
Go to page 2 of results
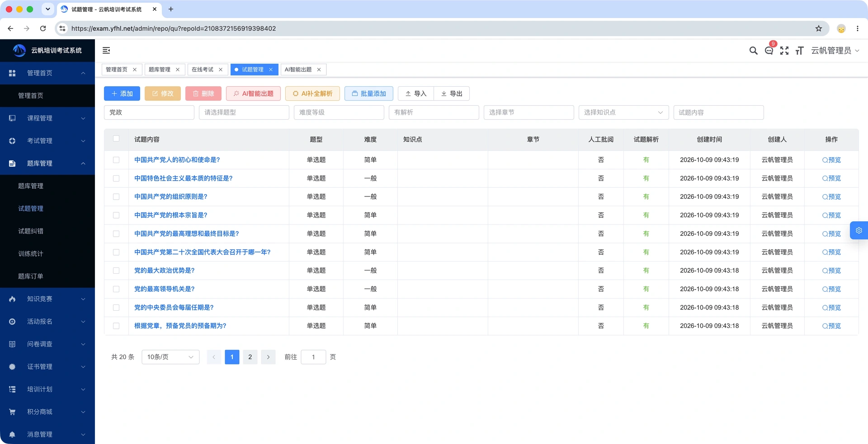[250, 357]
